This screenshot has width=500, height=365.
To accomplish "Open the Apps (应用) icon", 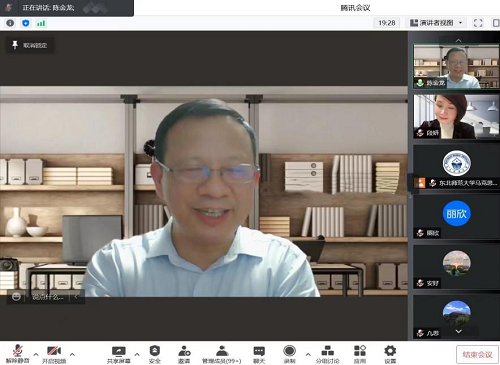I will click(360, 354).
